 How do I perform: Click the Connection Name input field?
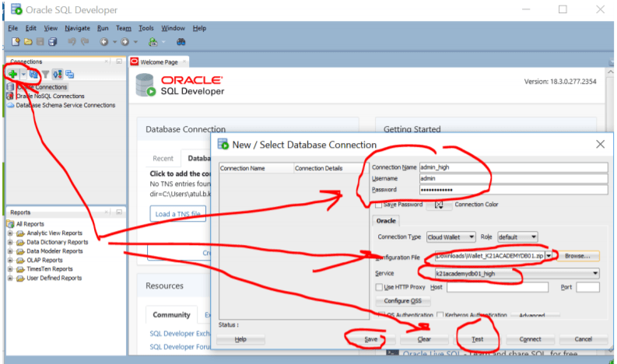tap(514, 167)
